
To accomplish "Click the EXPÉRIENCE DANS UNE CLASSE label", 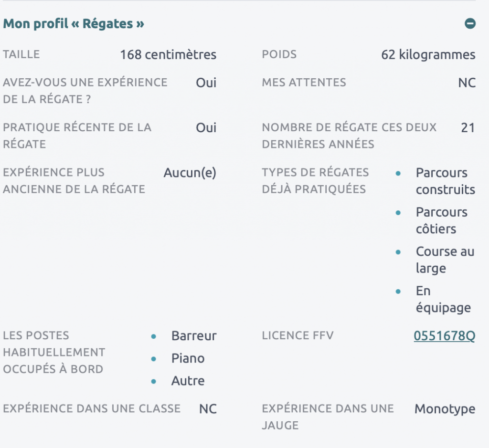I will (92, 408).
